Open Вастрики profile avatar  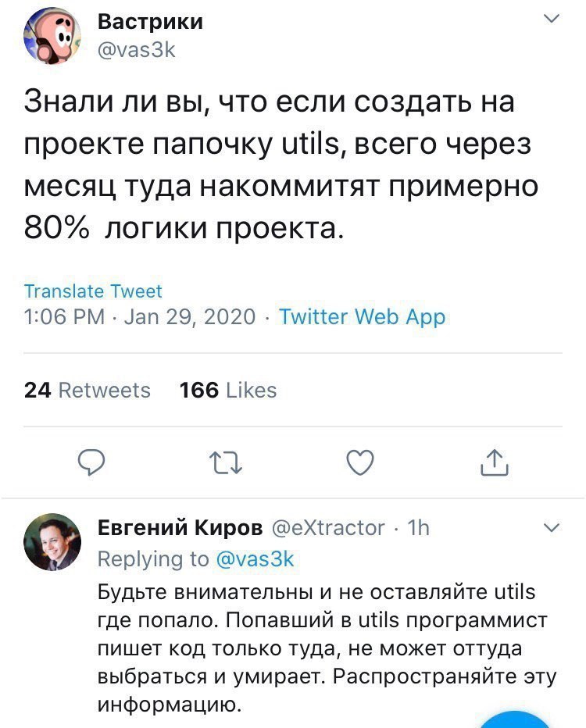click(x=53, y=36)
